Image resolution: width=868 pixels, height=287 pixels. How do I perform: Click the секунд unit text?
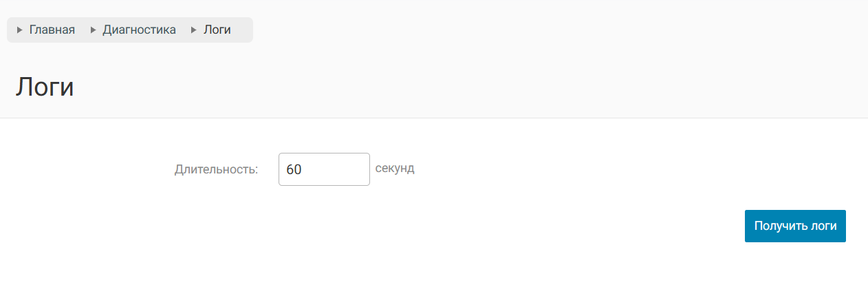[395, 169]
